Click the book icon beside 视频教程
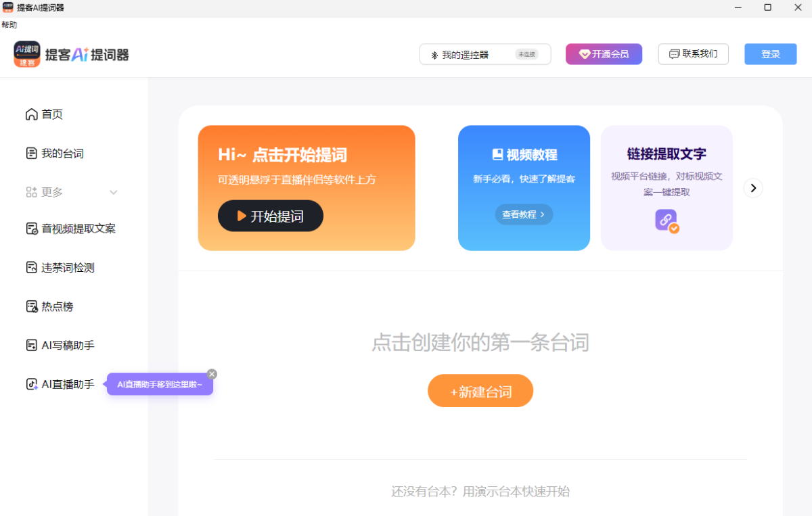 point(497,154)
